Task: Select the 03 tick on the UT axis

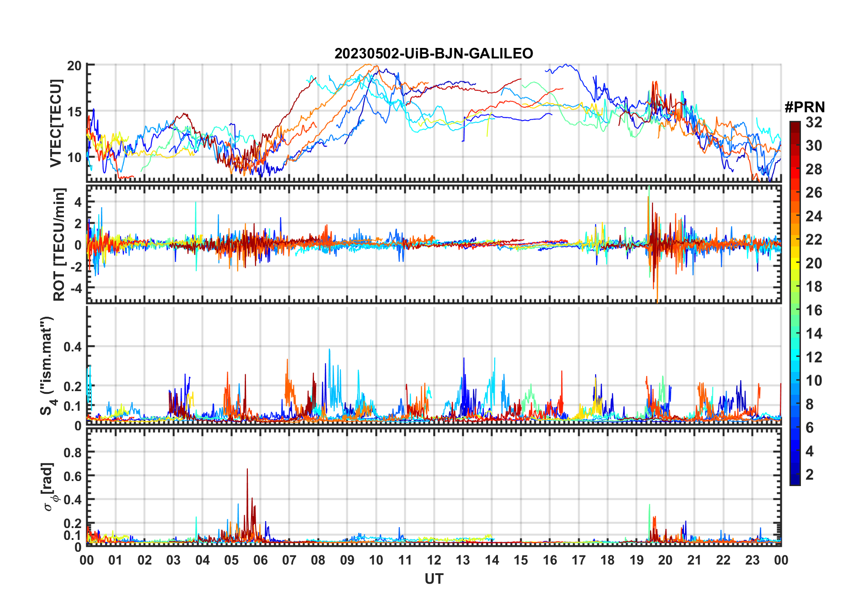Action: click(x=173, y=560)
